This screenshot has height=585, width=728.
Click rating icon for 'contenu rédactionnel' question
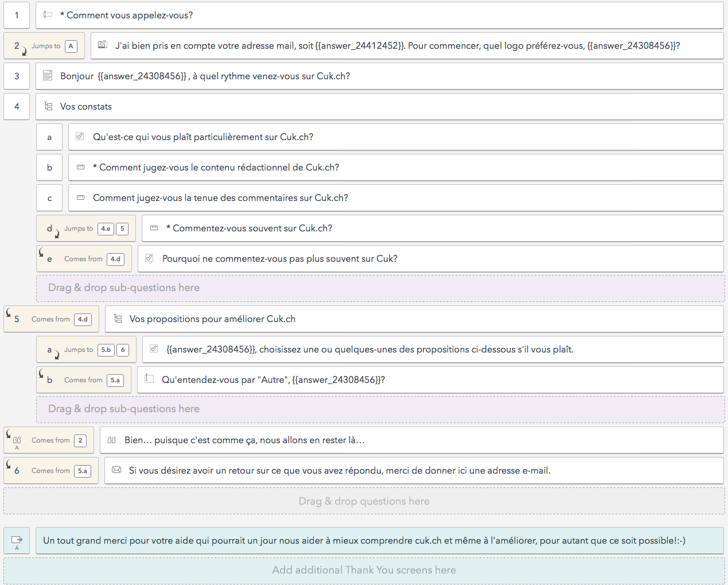81,167
